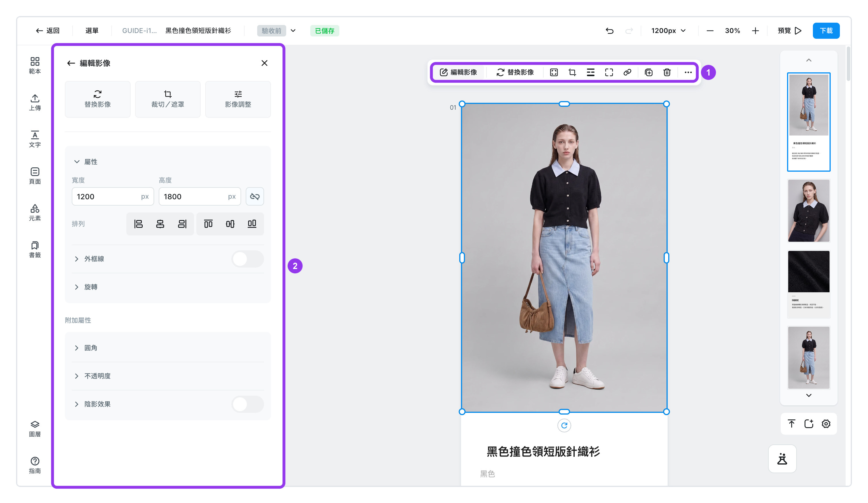This screenshot has height=503, width=868.
Task: Open the 上傳 upload sidebar panel
Action: click(35, 102)
